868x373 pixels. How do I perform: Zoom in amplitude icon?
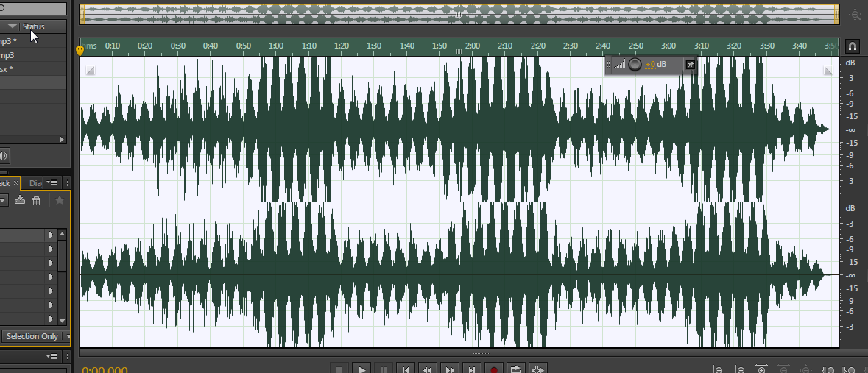pos(718,369)
